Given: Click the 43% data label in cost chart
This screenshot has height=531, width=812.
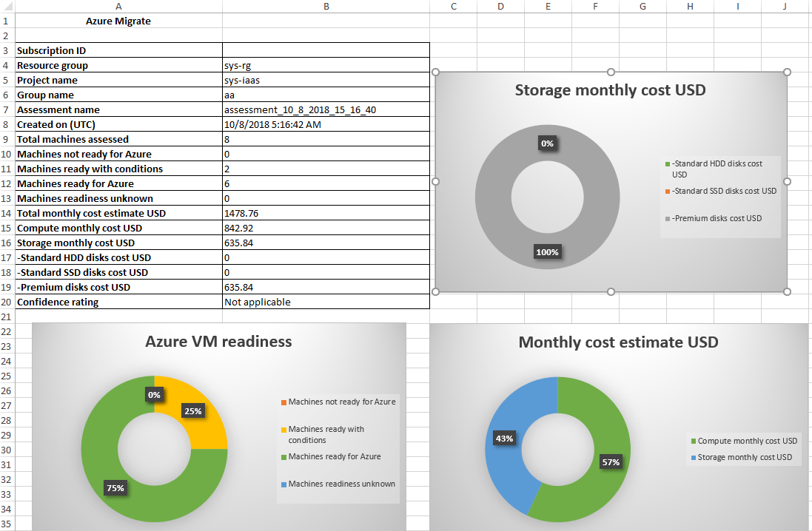Looking at the screenshot, I should [x=504, y=439].
